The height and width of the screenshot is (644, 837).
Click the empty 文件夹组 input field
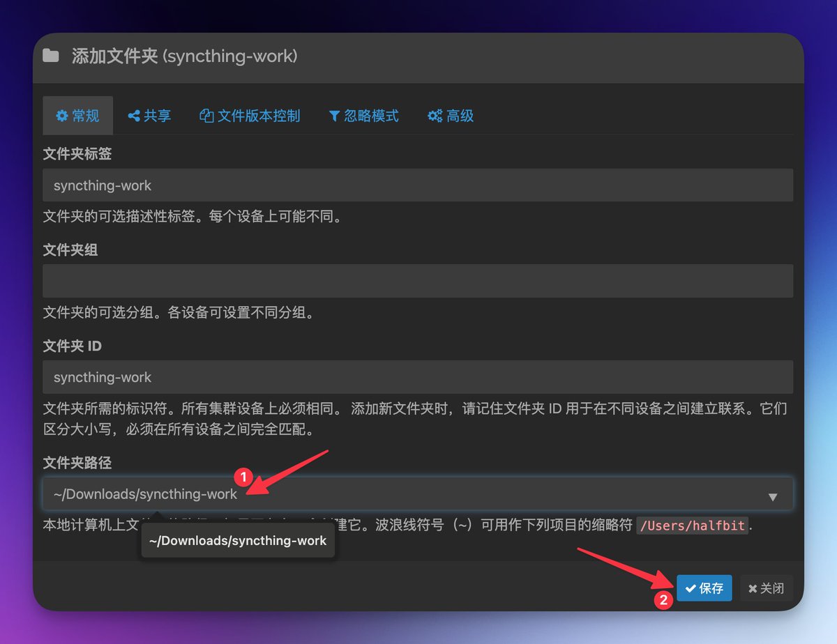pyautogui.click(x=418, y=281)
